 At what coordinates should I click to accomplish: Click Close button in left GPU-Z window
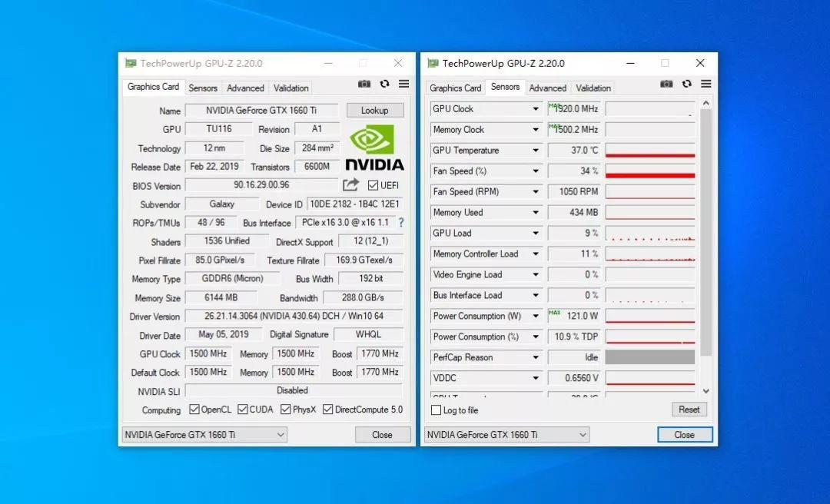[382, 435]
